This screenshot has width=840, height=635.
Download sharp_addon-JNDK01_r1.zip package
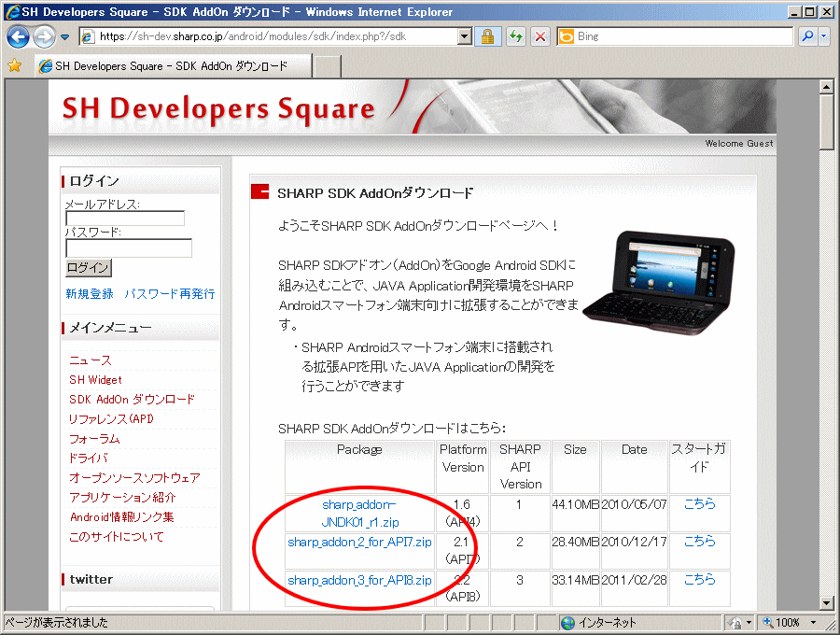click(359, 514)
